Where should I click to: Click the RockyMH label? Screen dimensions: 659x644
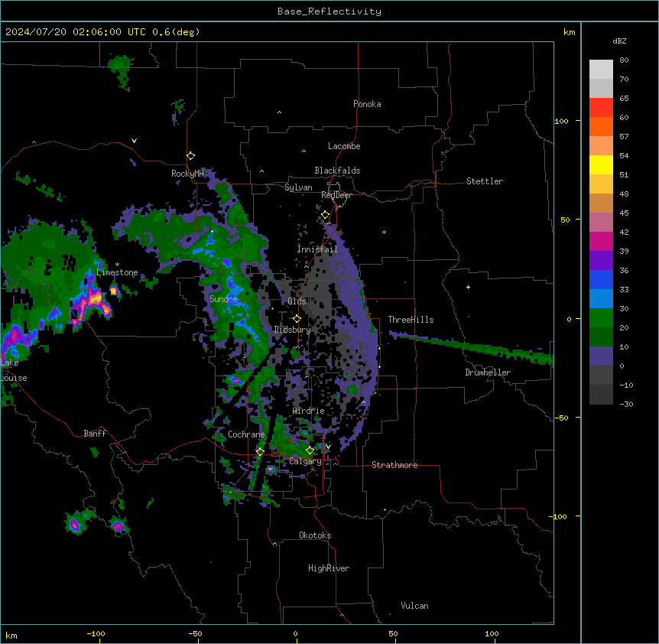tap(187, 174)
